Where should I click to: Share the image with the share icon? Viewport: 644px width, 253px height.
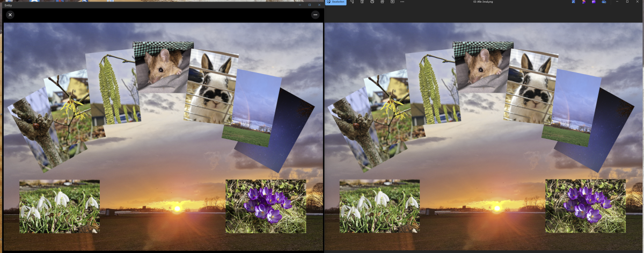click(x=382, y=2)
